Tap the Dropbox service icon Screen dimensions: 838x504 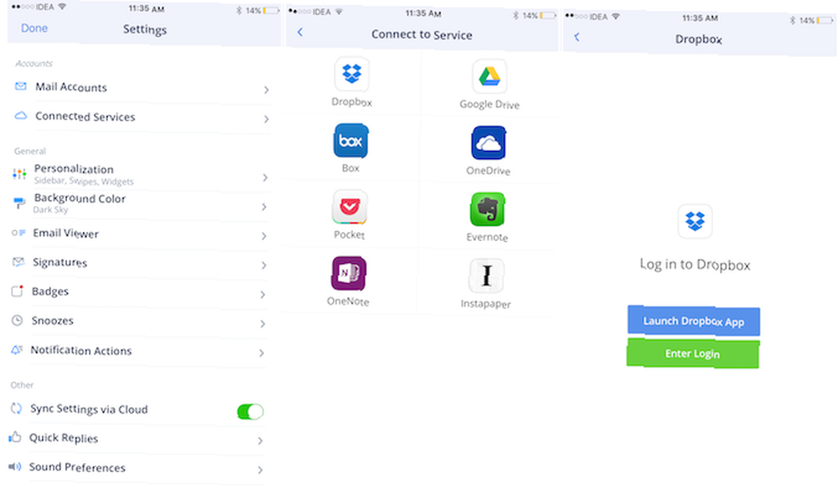coord(352,75)
